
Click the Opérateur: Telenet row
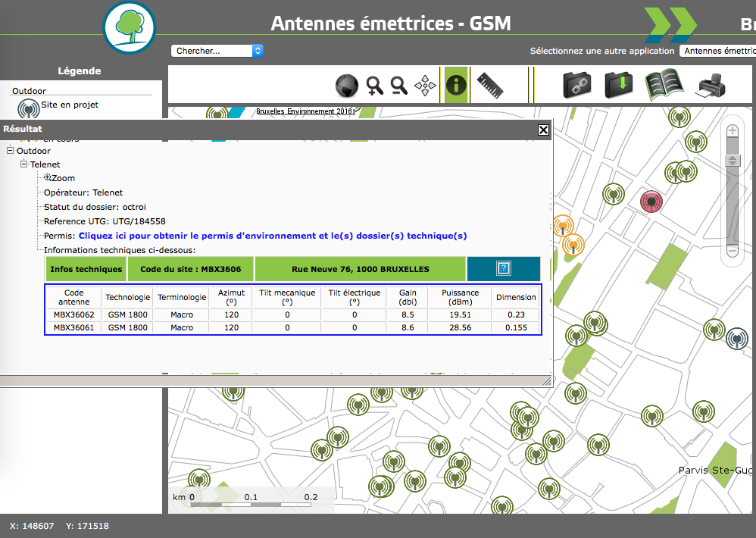click(83, 192)
